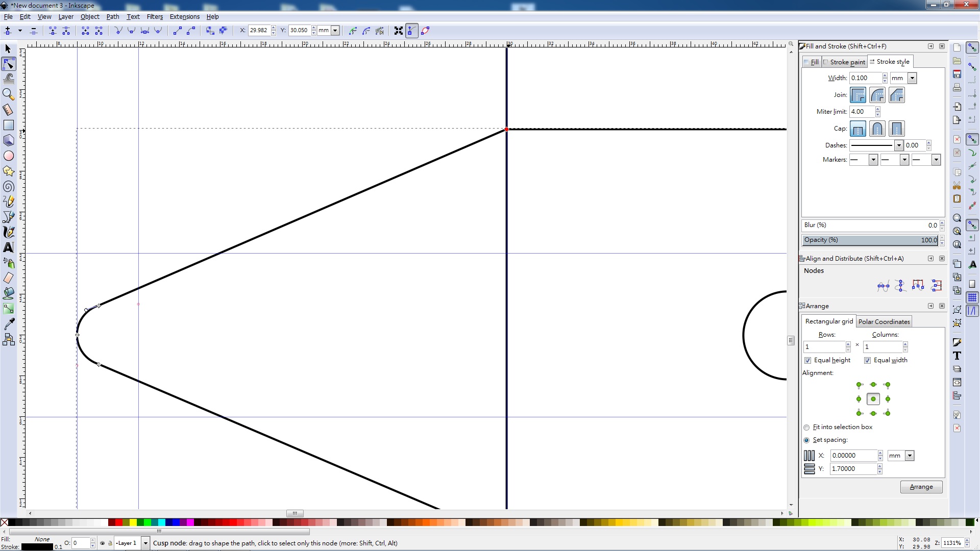Click the Arrange button
The image size is (980, 551).
921,487
